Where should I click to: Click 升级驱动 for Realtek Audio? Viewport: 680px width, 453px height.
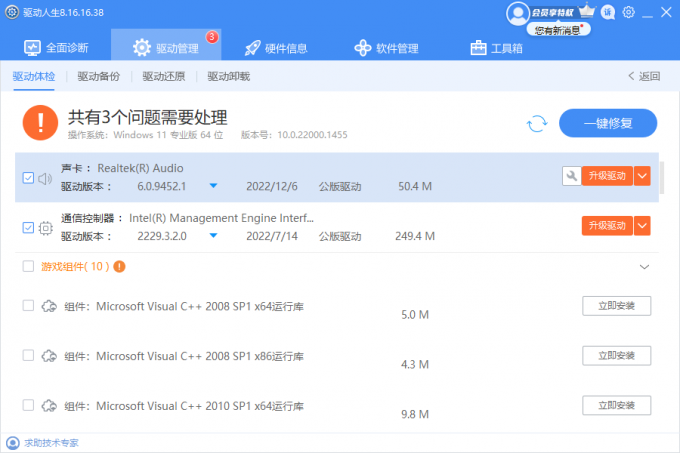[607, 176]
